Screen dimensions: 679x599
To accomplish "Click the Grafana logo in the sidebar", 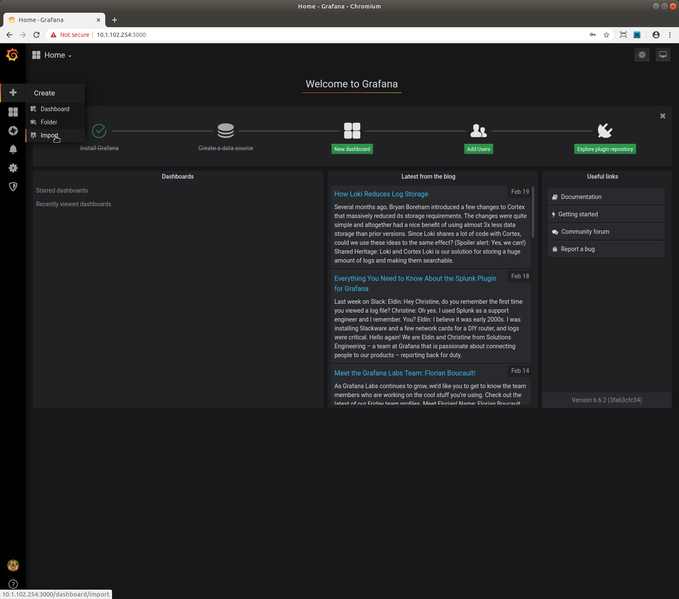I will coord(12,55).
